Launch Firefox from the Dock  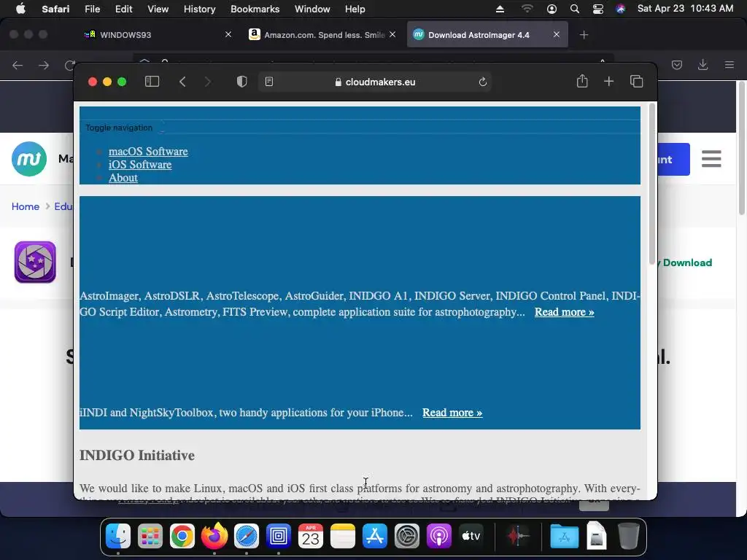pyautogui.click(x=214, y=536)
